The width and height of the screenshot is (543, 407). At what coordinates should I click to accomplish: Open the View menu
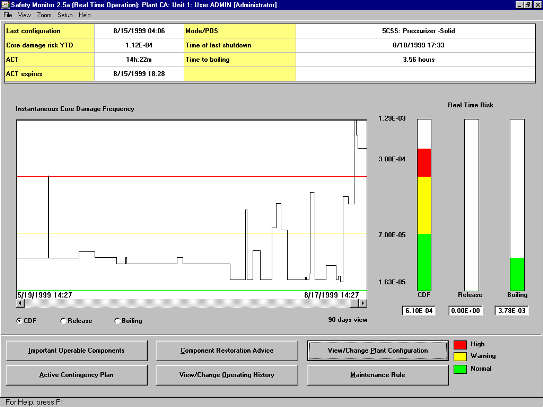coord(24,15)
